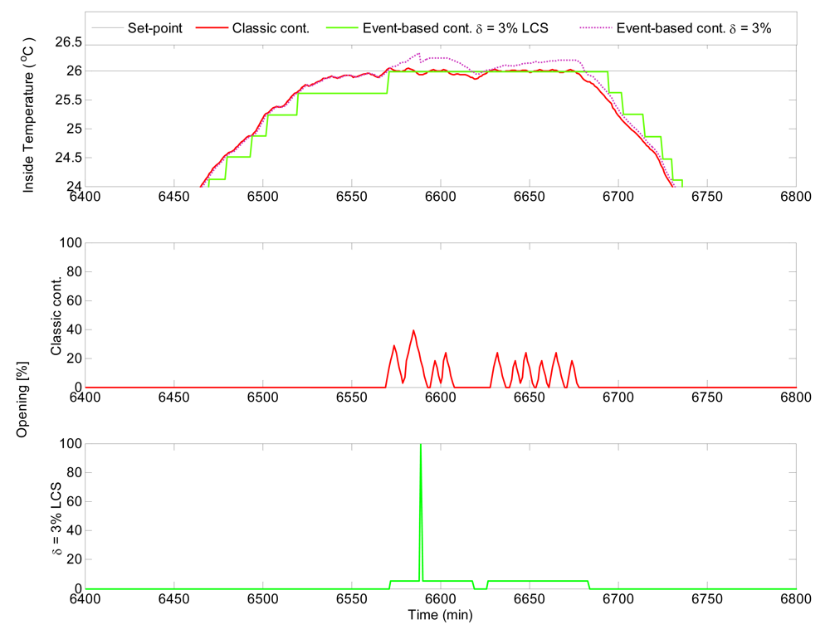Select the dotted-line legend entry Event-based cont. δ = 3%
Viewport: 830px width, 644px height.
(693, 28)
